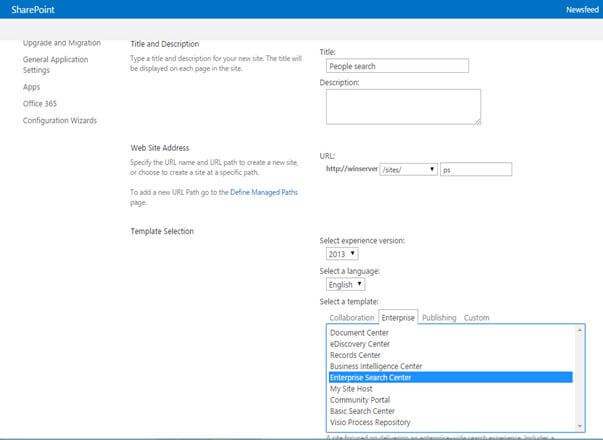The image size is (603, 440).
Task: Switch to the Collaboration template tab
Action: [x=351, y=318]
